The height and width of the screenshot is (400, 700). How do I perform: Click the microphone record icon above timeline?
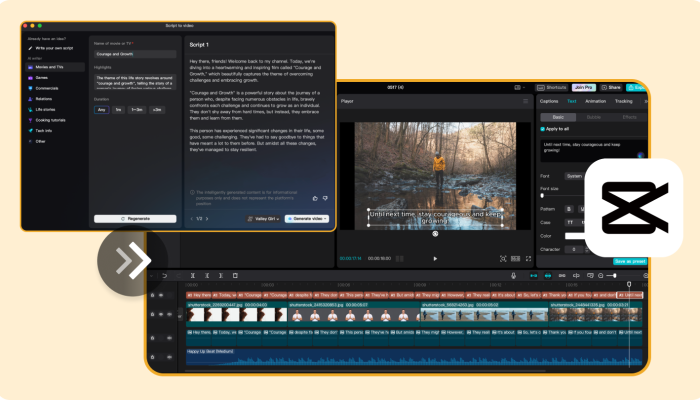(514, 275)
